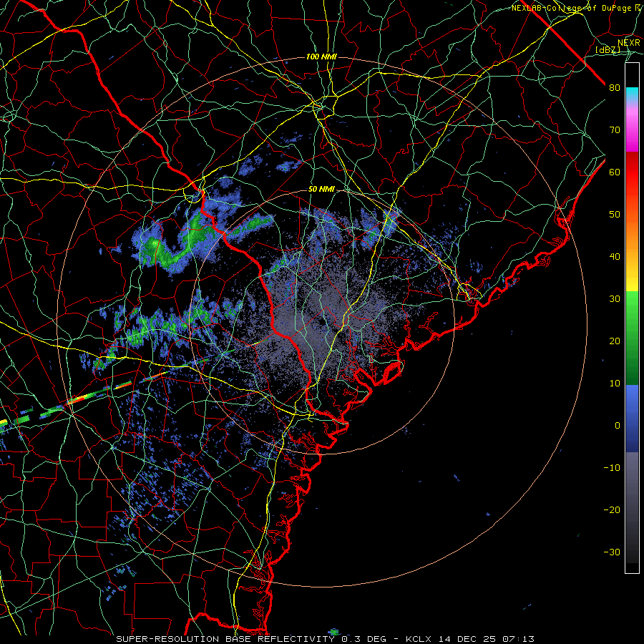This screenshot has width=644, height=644.
Task: Click the [dBZ] unit label above color bar
Action: point(608,49)
